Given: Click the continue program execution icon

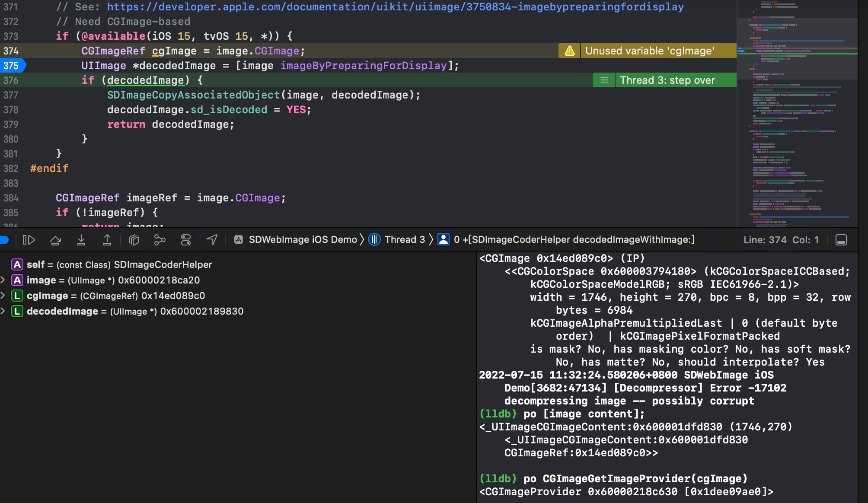Looking at the screenshot, I should coord(29,240).
